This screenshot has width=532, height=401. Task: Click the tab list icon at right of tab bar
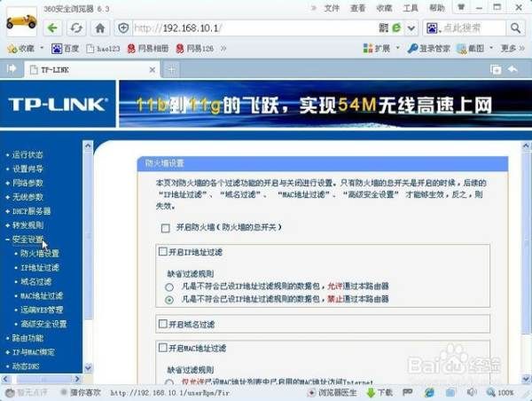click(496, 69)
